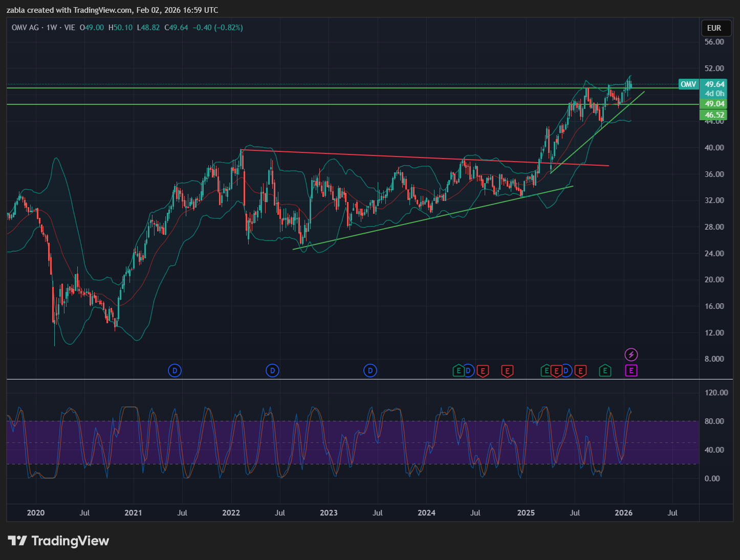Screen dimensions: 740x560
Task: Click the OMV current price label 49.64
Action: (x=714, y=84)
